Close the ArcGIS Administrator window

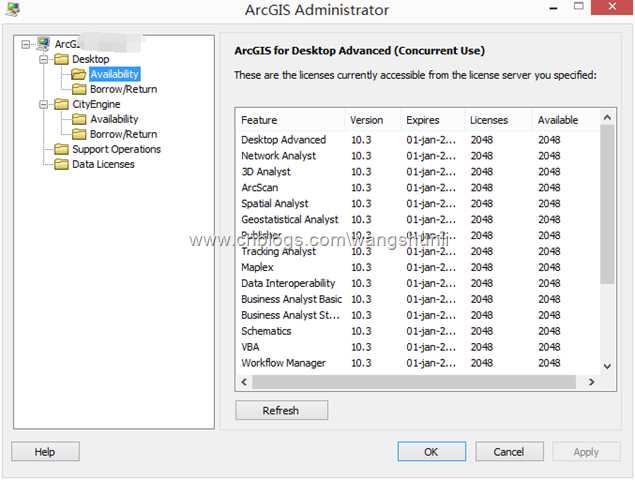coord(612,7)
